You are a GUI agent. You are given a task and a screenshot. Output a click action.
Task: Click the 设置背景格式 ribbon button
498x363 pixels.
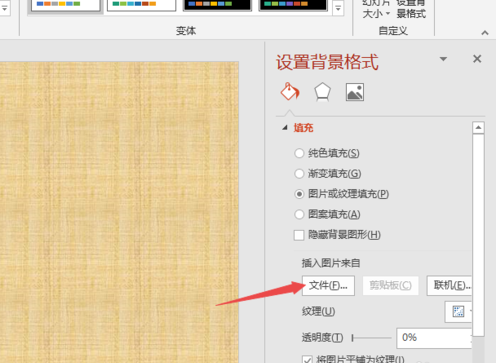411,9
